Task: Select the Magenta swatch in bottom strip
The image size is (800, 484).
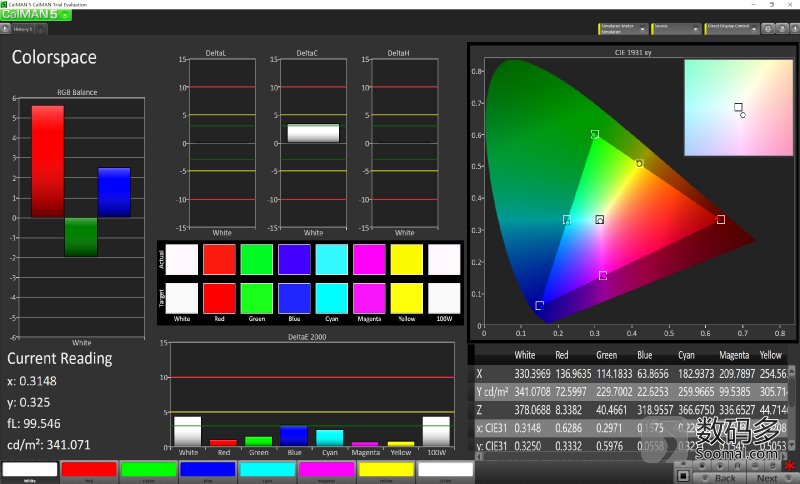Action: (326, 470)
